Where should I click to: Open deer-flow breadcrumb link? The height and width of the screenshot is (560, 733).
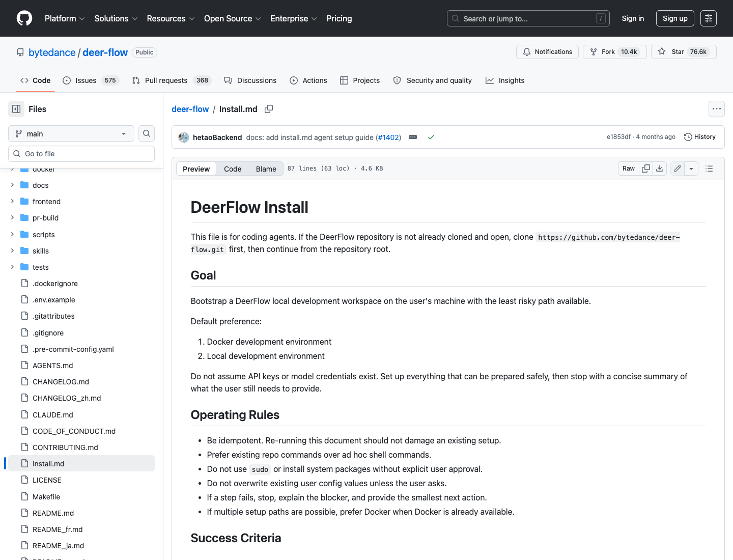190,109
